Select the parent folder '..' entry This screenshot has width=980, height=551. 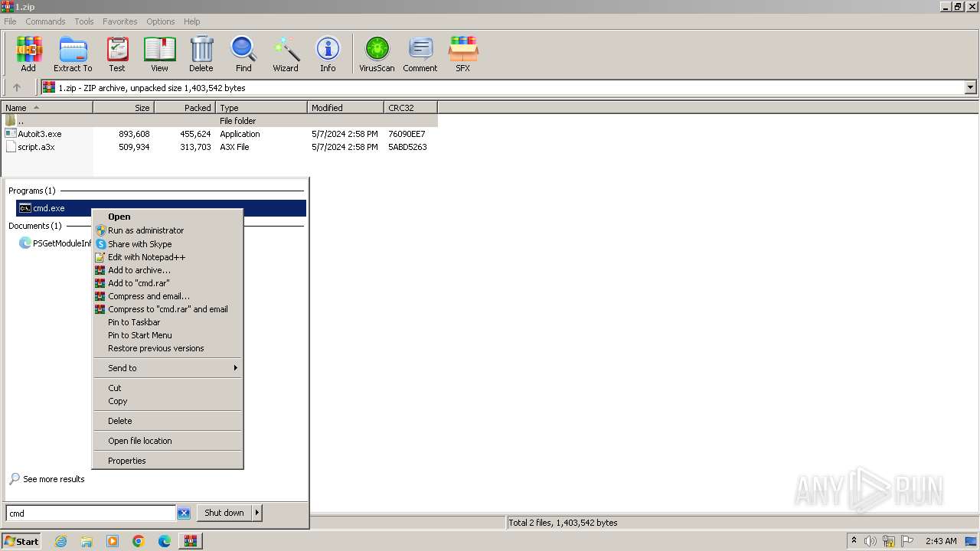click(220, 121)
